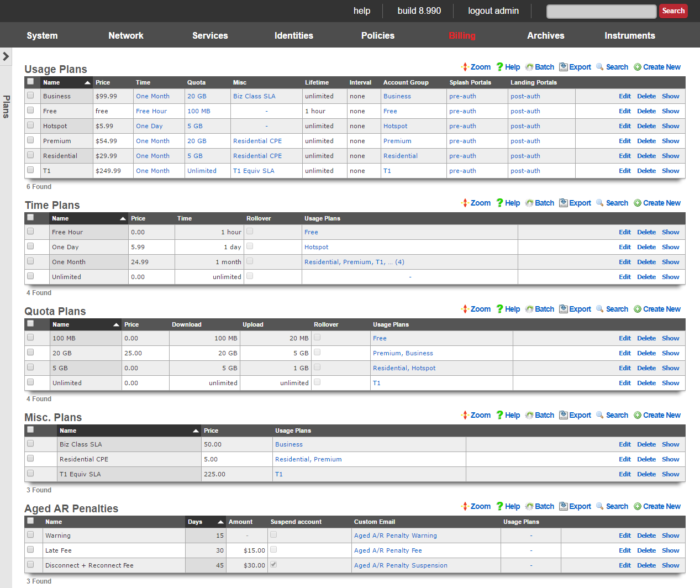Screen dimensions: 700x588
Task: Click the Zoom icon above Usage Plans
Action: [x=465, y=67]
